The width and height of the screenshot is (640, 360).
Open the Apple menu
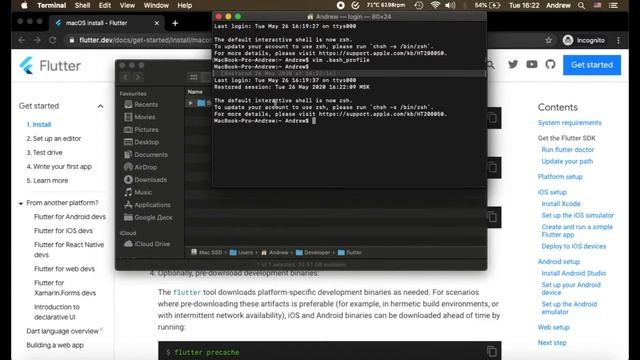pos(24,5)
